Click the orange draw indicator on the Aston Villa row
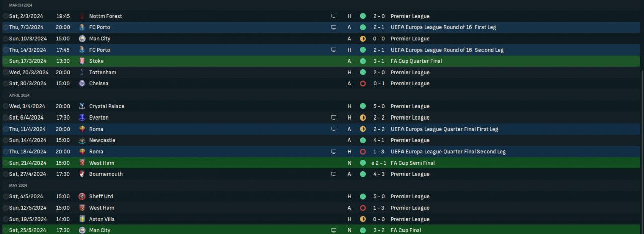 pos(363,219)
